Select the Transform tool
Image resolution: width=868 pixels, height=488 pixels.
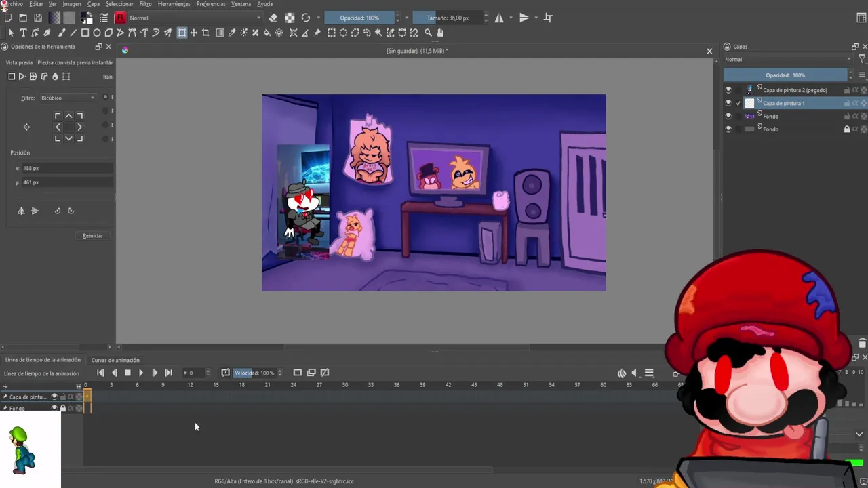tap(182, 33)
